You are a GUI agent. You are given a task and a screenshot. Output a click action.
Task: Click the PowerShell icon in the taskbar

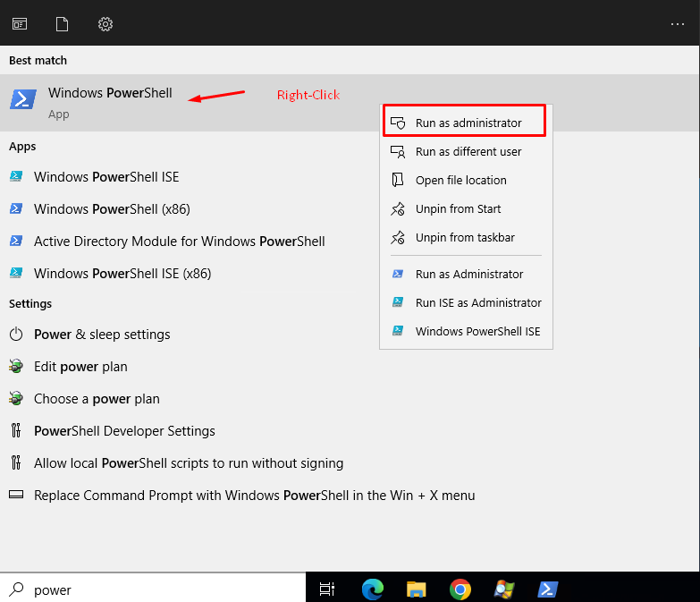point(548,589)
